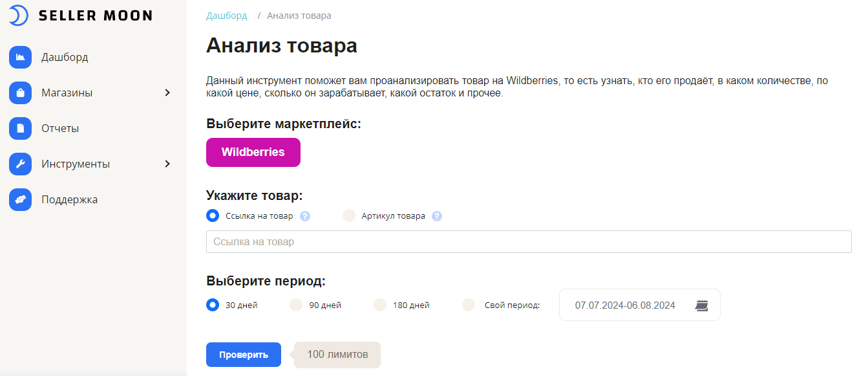This screenshot has height=376, width=868.
Task: Open Магазины in the sidebar menu
Action: point(67,93)
